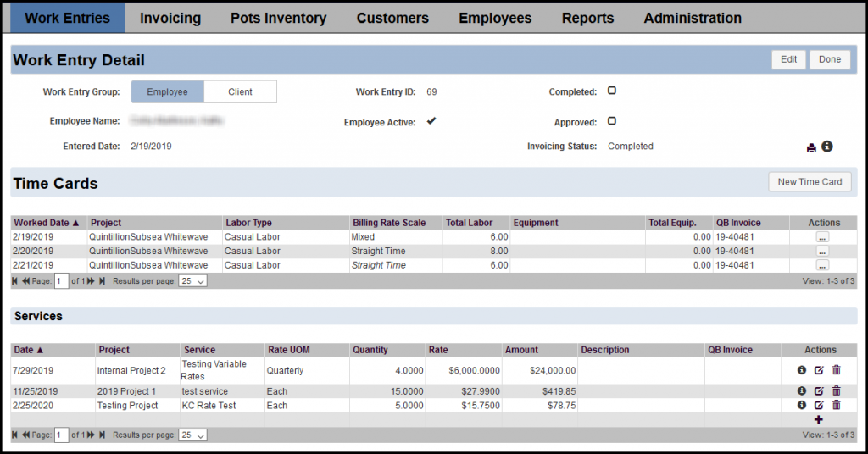Click the print icon beside Invoicing Status

pos(811,147)
